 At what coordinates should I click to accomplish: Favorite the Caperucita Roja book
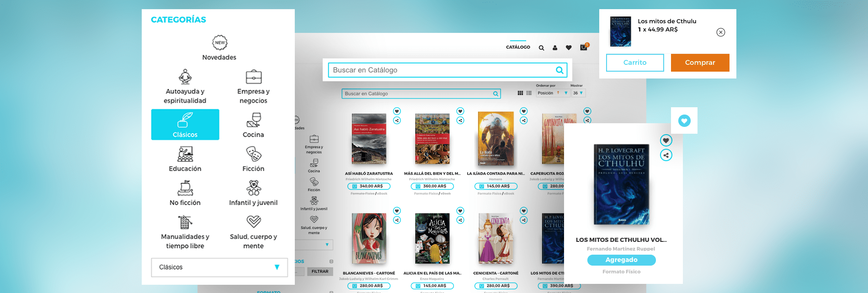(x=587, y=111)
